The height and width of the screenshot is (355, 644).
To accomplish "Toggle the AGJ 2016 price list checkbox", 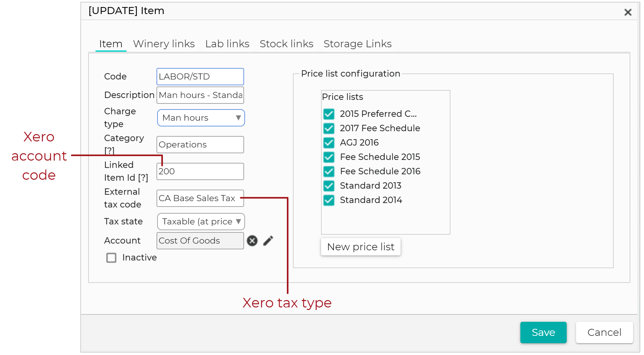I will pyautogui.click(x=329, y=143).
